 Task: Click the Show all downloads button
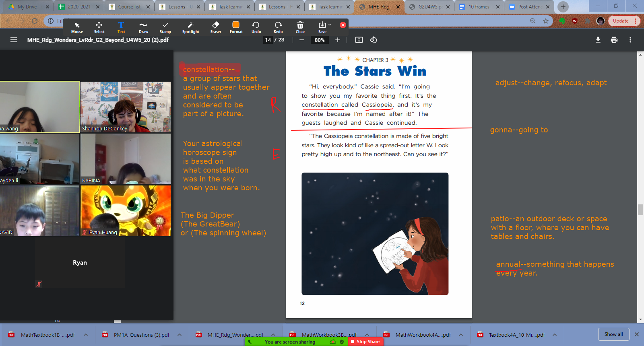[x=613, y=334]
